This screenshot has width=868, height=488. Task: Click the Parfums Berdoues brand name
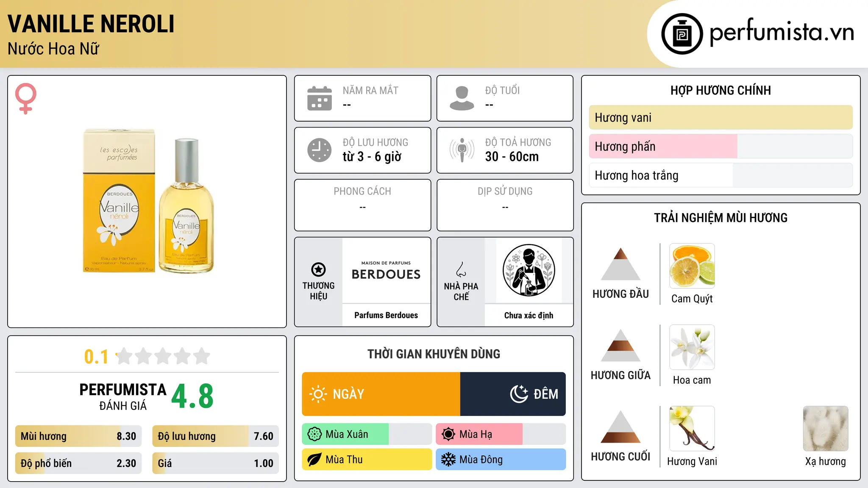(386, 315)
